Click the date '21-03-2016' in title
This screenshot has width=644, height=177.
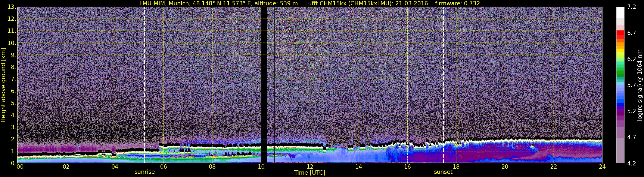tap(411, 3)
